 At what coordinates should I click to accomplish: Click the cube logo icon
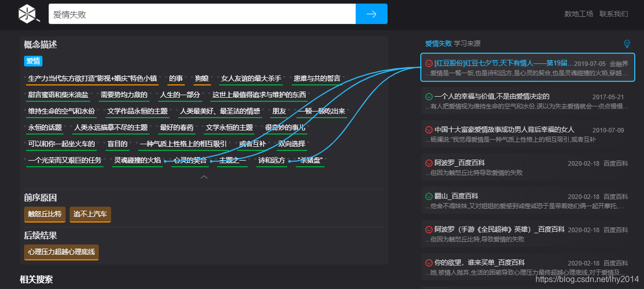(28, 14)
